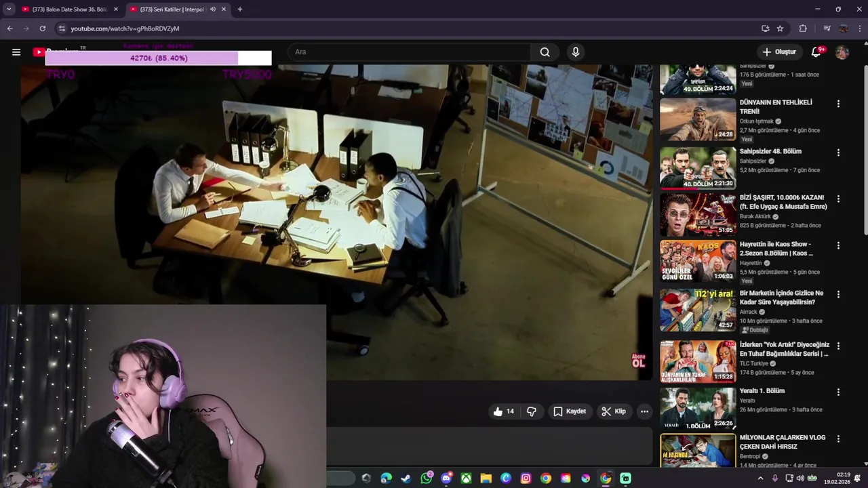Open Orkun Işıtmak channel link
868x488 pixels.
pyautogui.click(x=757, y=121)
